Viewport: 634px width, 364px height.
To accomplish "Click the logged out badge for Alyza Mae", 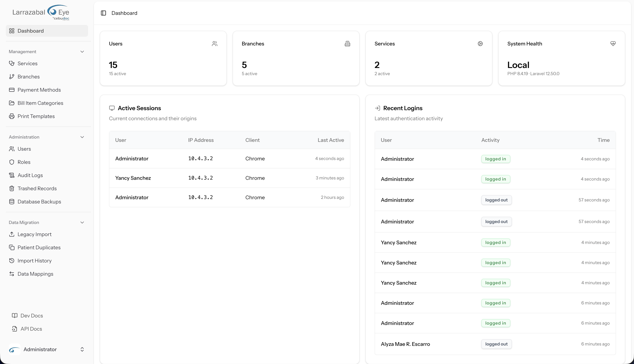I will pyautogui.click(x=496, y=344).
